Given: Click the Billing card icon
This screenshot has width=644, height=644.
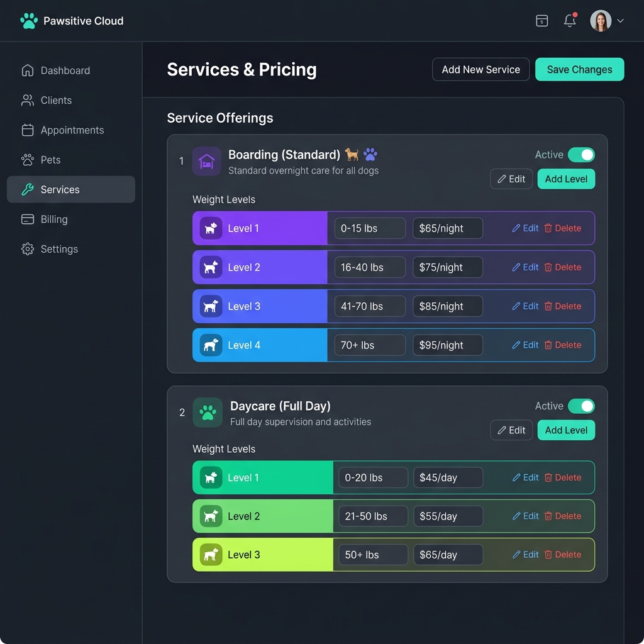Looking at the screenshot, I should [28, 219].
